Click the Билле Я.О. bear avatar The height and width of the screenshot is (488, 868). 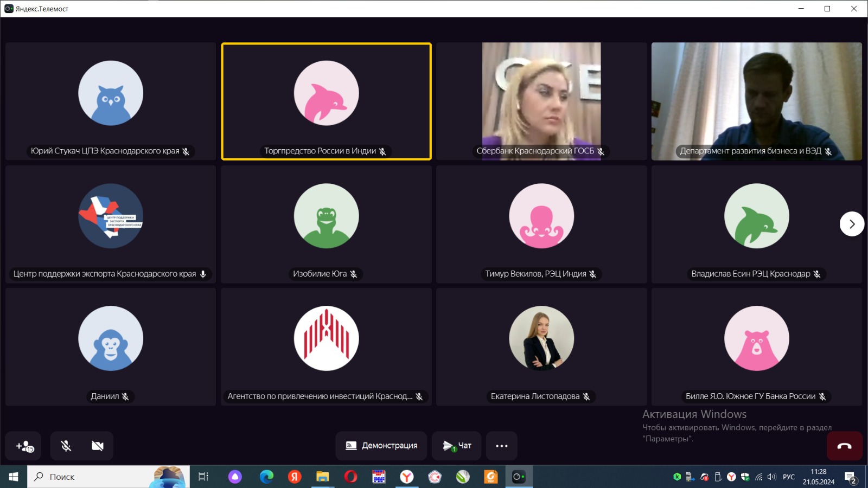pyautogui.click(x=757, y=338)
